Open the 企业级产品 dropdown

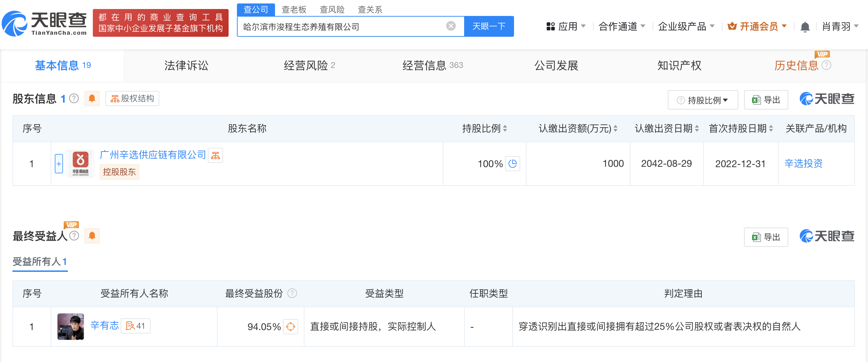click(x=686, y=26)
